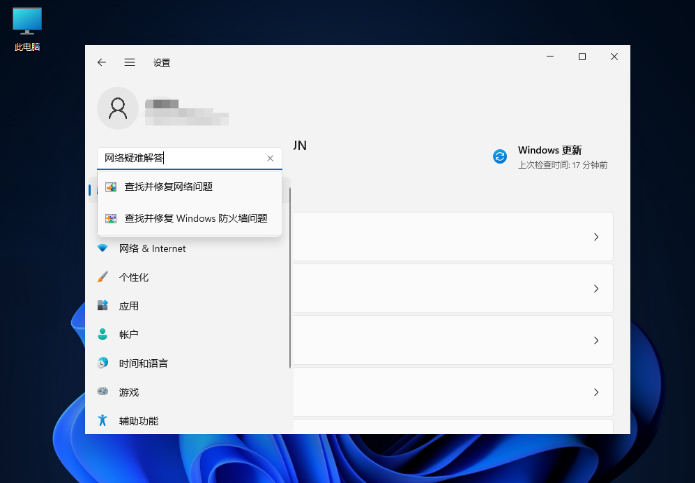
Task: Open 游戏 settings category
Action: [x=128, y=393]
